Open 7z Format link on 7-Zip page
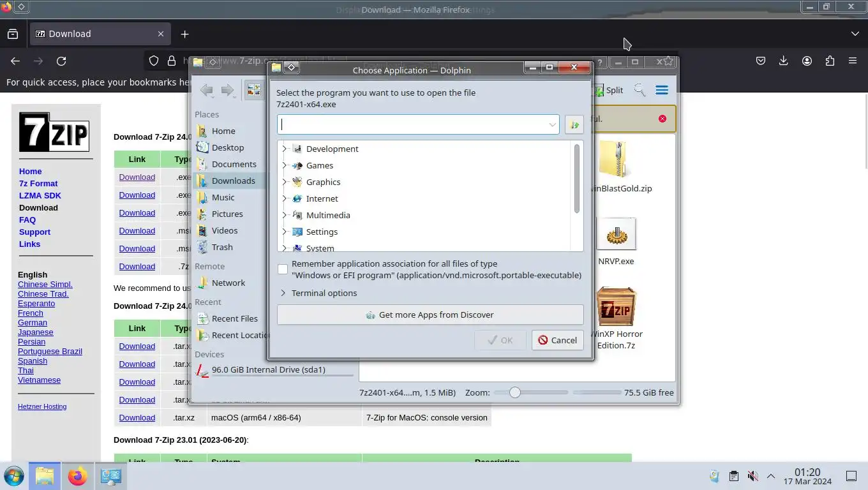Viewport: 868px width, 490px height. [38, 183]
